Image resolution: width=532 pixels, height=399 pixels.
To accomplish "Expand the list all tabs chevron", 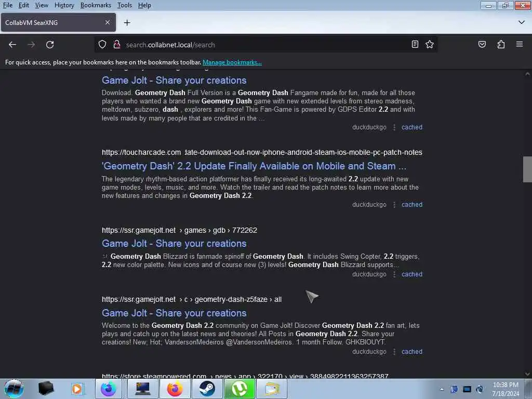I will pyautogui.click(x=522, y=22).
